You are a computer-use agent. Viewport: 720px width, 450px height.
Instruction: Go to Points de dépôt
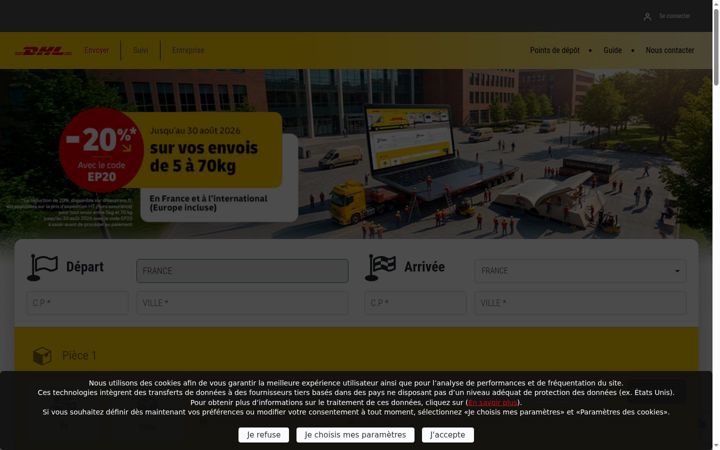click(x=554, y=51)
